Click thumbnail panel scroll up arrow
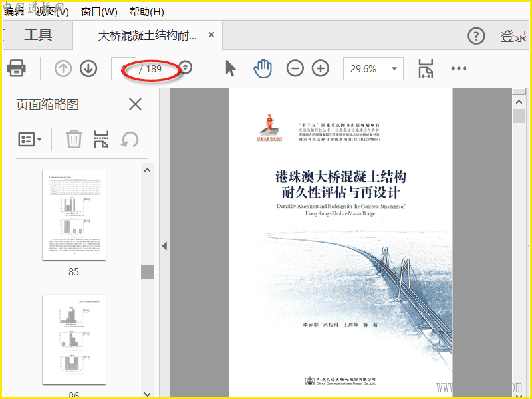Image resolution: width=532 pixels, height=399 pixels. 147,170
